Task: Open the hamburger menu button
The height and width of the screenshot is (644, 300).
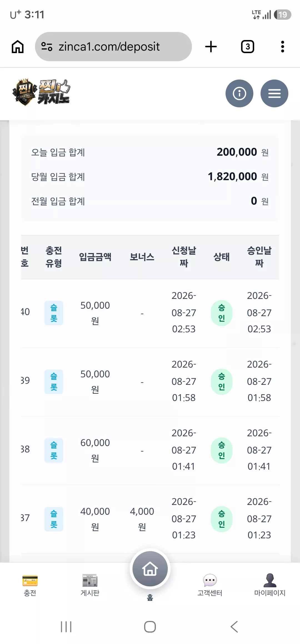Action: [274, 93]
